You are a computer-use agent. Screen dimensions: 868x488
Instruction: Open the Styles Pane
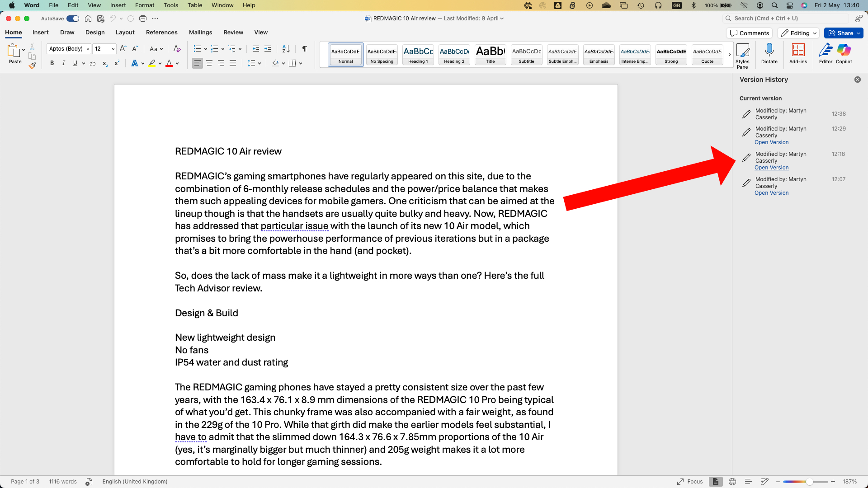743,54
